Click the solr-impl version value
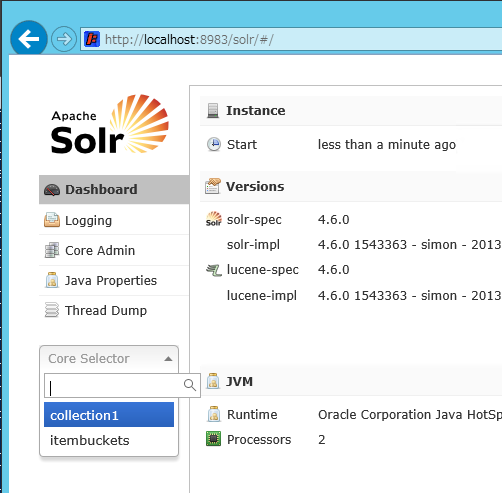The image size is (502, 493). 410,245
